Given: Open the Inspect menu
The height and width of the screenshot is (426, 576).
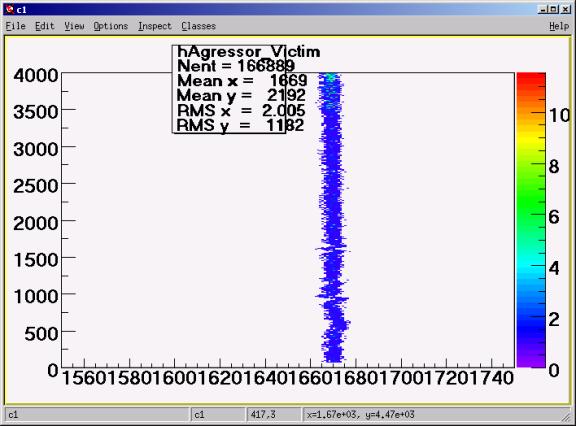Looking at the screenshot, I should click(x=155, y=26).
